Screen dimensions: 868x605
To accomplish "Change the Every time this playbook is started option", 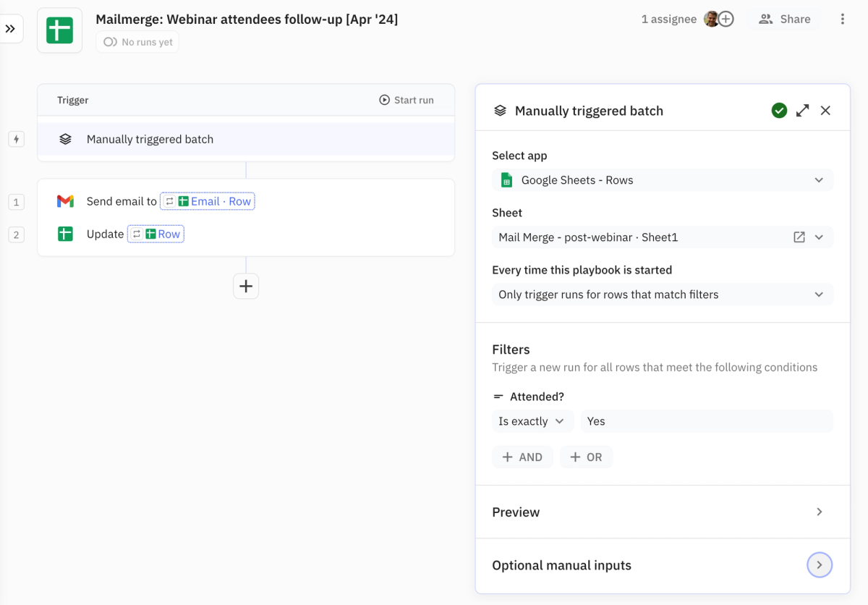I will tap(662, 294).
